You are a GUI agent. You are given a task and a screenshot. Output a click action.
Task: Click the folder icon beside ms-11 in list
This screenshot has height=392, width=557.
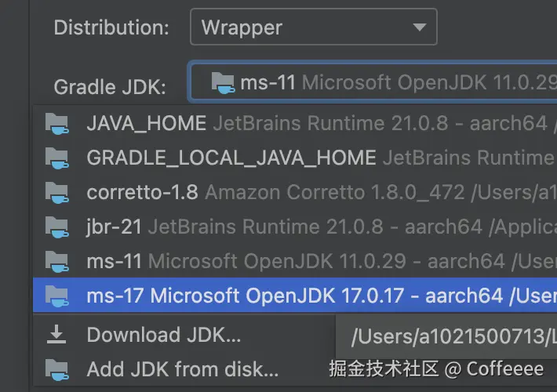pos(56,261)
